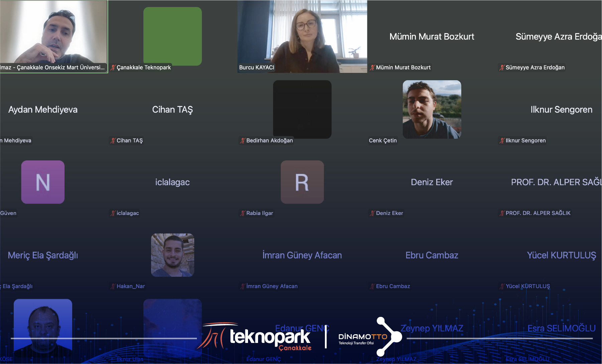Click the black Bedirhan Akdoğan avatar

[302, 109]
